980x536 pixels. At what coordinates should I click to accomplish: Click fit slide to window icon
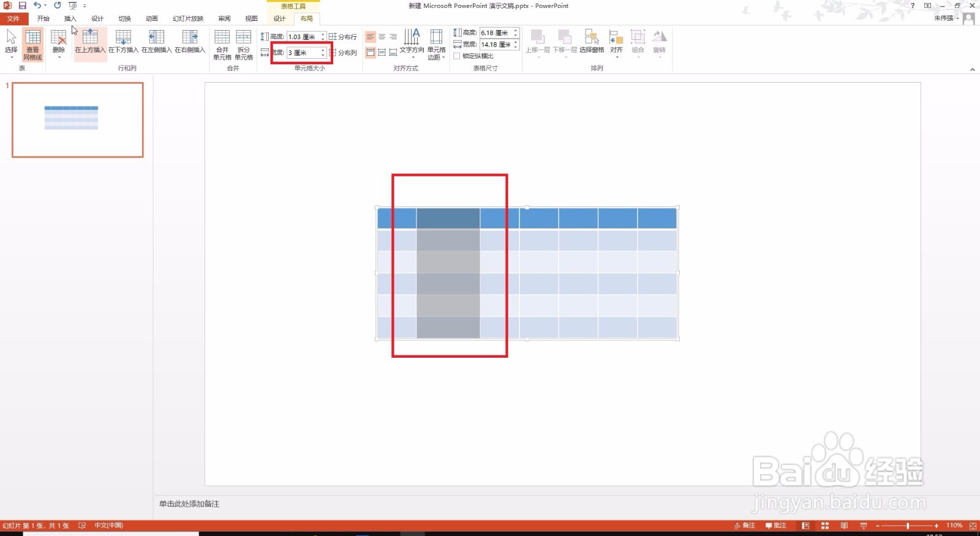click(973, 526)
